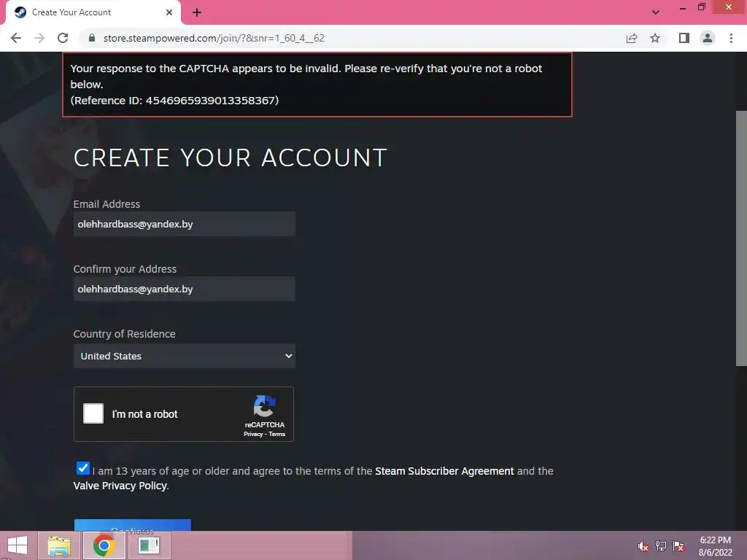Image resolution: width=747 pixels, height=560 pixels.
Task: Reload the Steam join page
Action: [x=63, y=38]
